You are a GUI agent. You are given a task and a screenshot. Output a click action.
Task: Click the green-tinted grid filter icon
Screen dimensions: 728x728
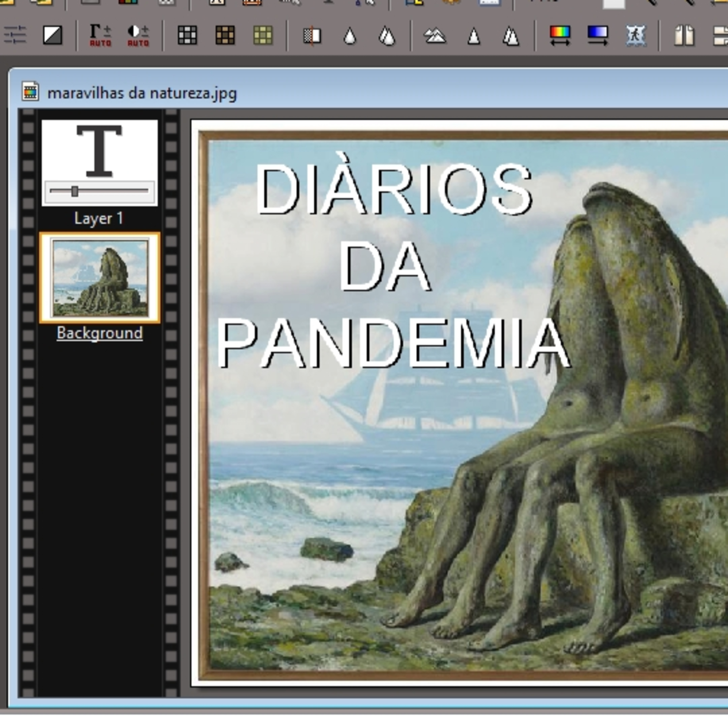click(263, 35)
